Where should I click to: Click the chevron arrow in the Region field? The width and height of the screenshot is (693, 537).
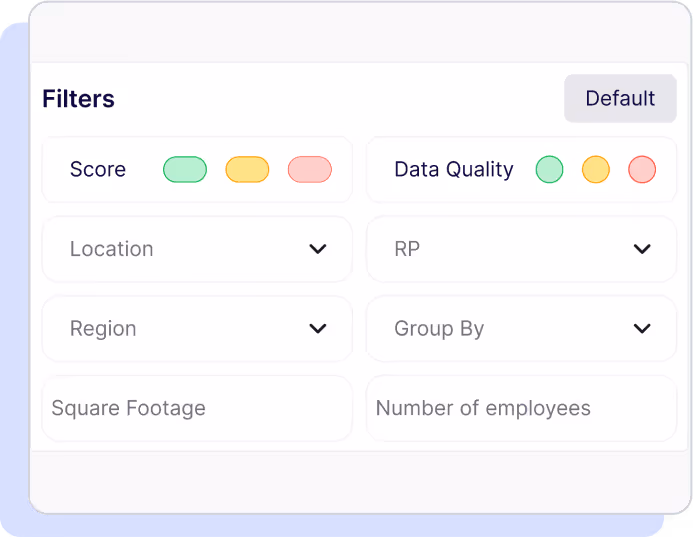pyautogui.click(x=318, y=329)
